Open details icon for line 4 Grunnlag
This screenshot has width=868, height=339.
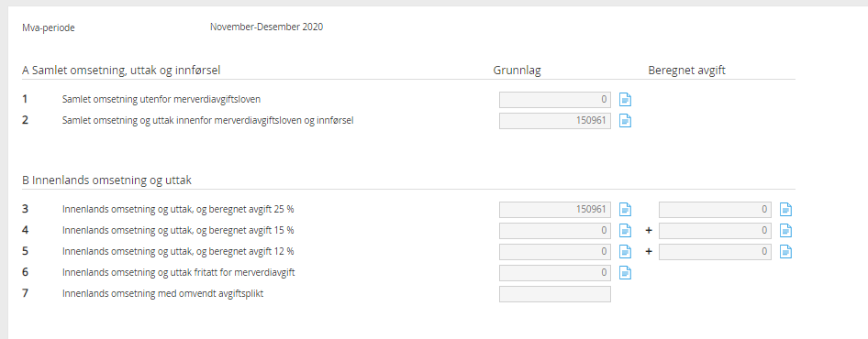[x=625, y=231]
